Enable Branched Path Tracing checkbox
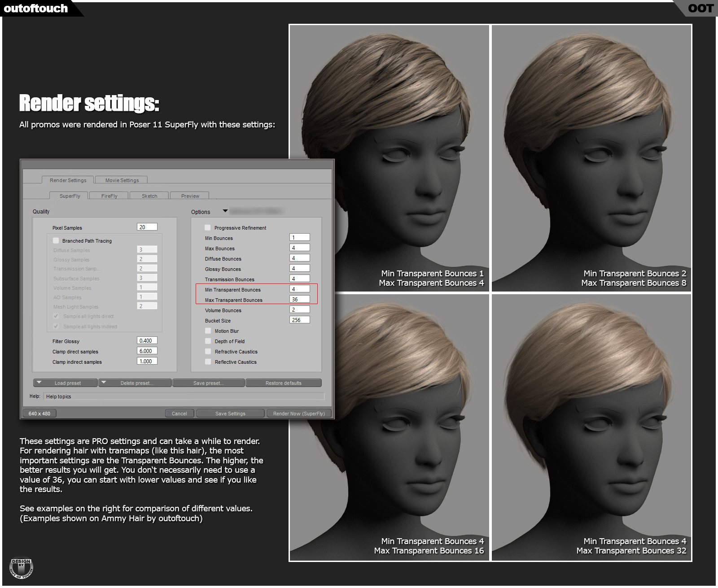Screen dimensions: 718x588 click(56, 241)
